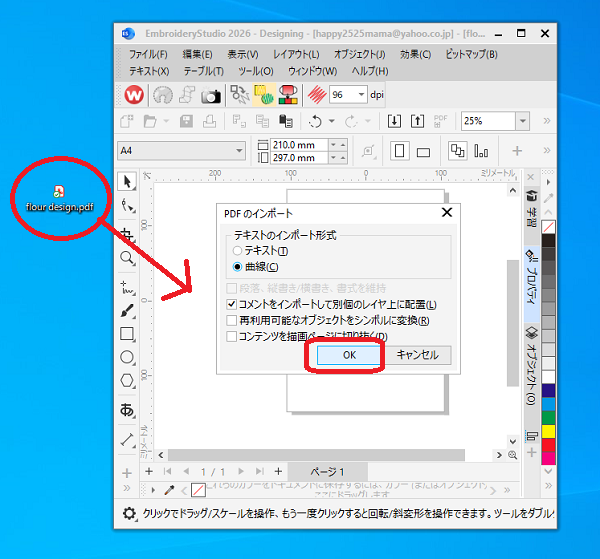
Task: Select the Zoom magnifier tool
Action: pos(127,258)
